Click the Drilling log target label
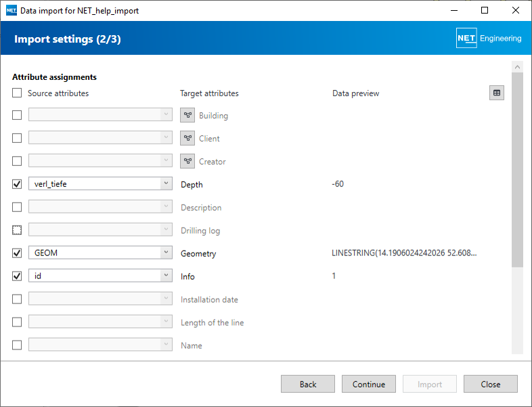Viewport: 532px width, 407px height. (x=200, y=231)
